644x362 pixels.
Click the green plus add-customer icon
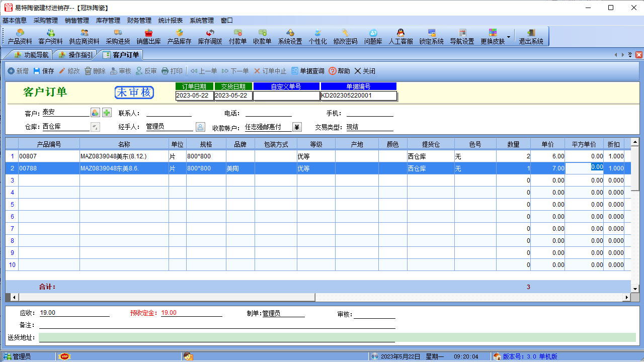pyautogui.click(x=107, y=113)
